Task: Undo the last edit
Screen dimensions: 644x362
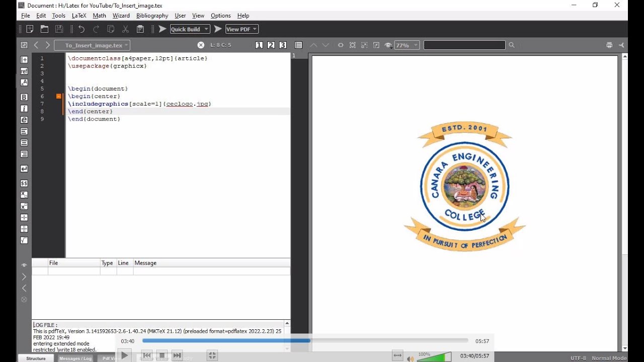Action: click(82, 29)
